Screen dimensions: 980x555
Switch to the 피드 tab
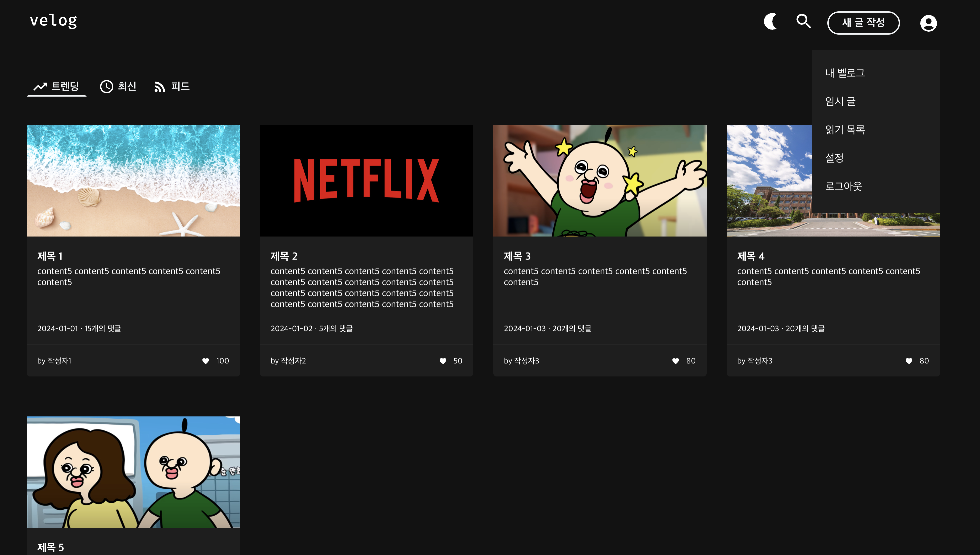click(x=172, y=87)
